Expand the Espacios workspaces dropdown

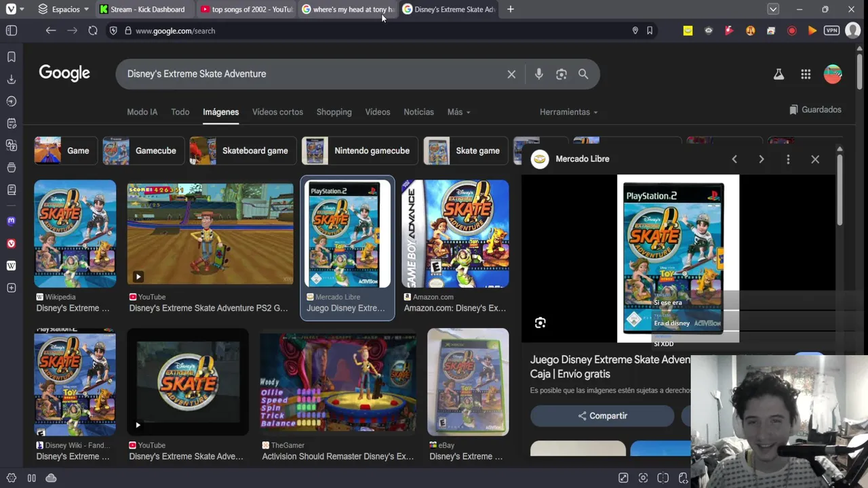click(x=63, y=9)
